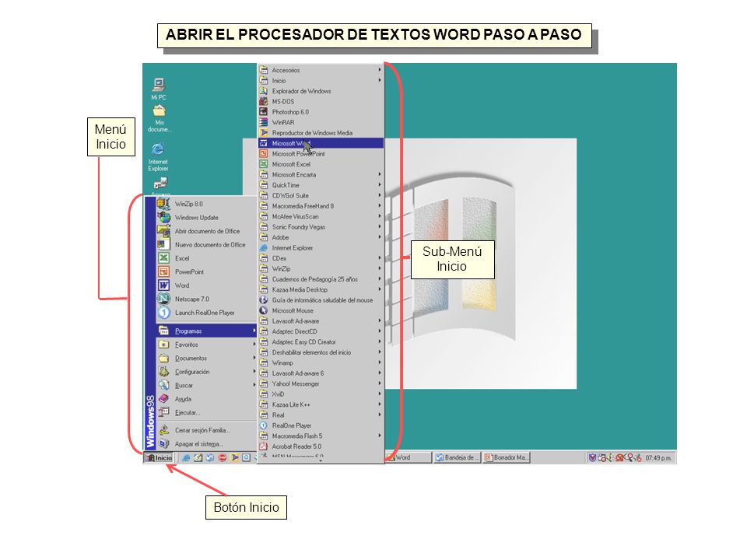Select Macromedia FreeHand 8 entry
This screenshot has width=747, height=560.
[321, 205]
